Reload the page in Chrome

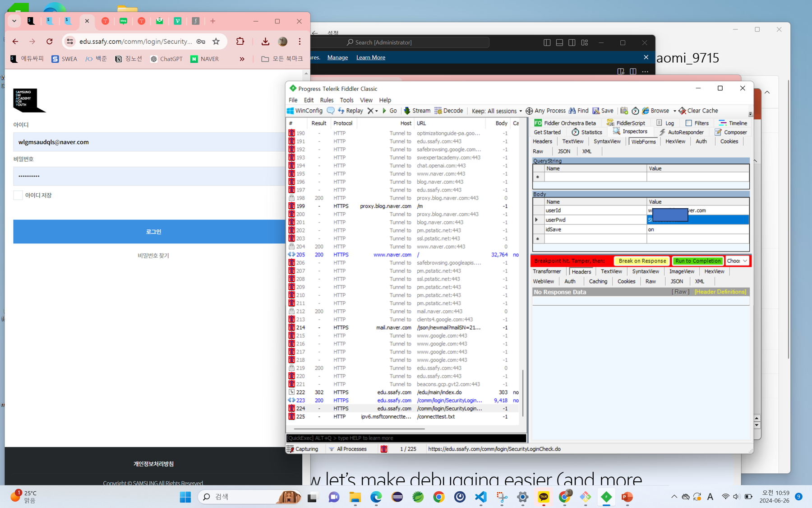pyautogui.click(x=50, y=42)
